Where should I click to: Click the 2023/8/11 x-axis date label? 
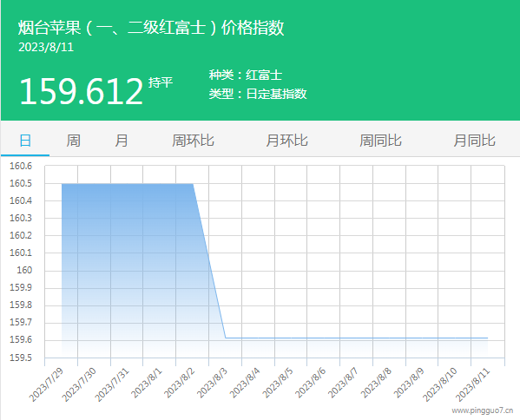coord(472,384)
